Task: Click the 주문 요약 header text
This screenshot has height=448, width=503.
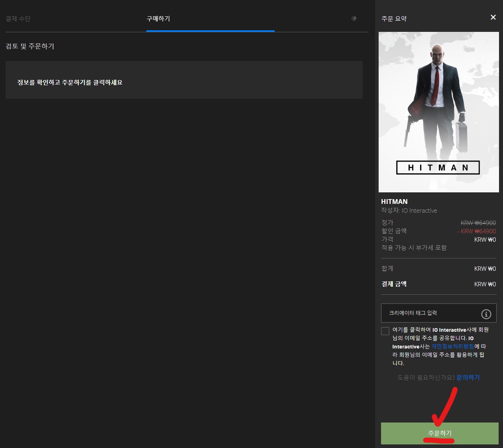Action: pyautogui.click(x=394, y=19)
